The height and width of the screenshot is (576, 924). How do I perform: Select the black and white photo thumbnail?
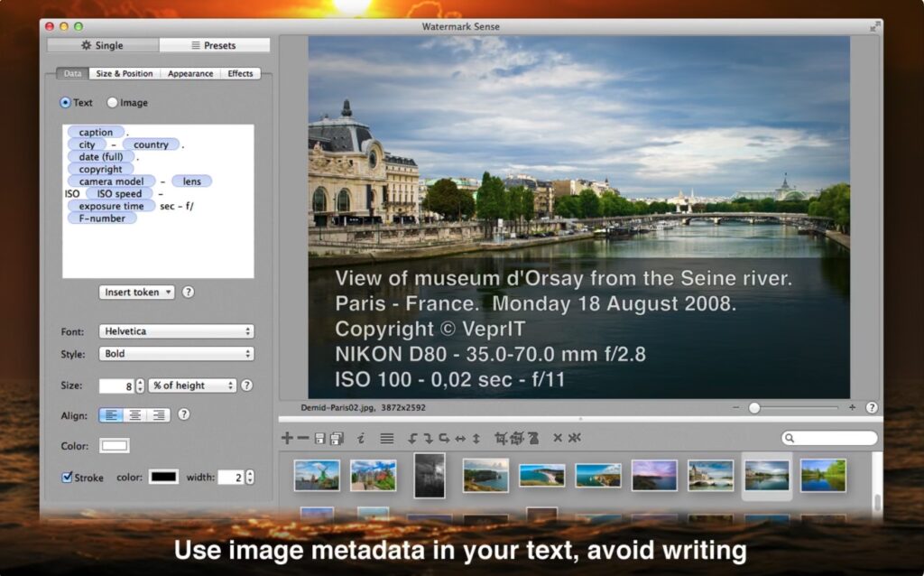tap(429, 475)
